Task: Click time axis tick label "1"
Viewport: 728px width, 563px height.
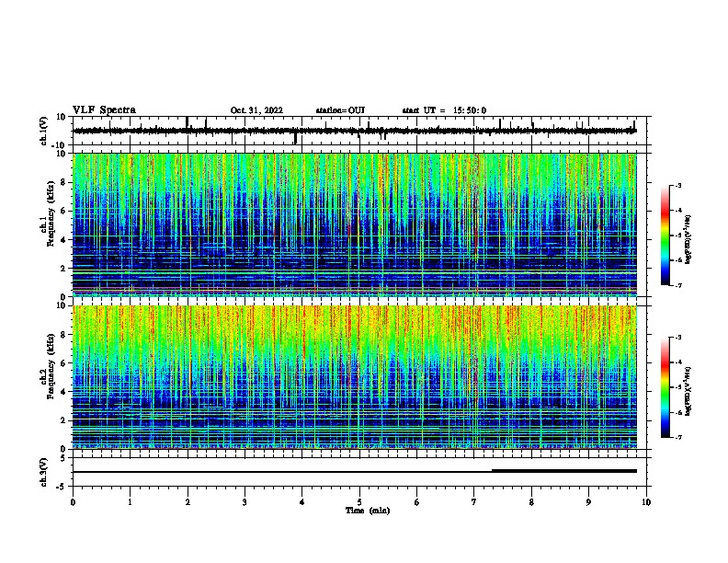Action: (130, 502)
